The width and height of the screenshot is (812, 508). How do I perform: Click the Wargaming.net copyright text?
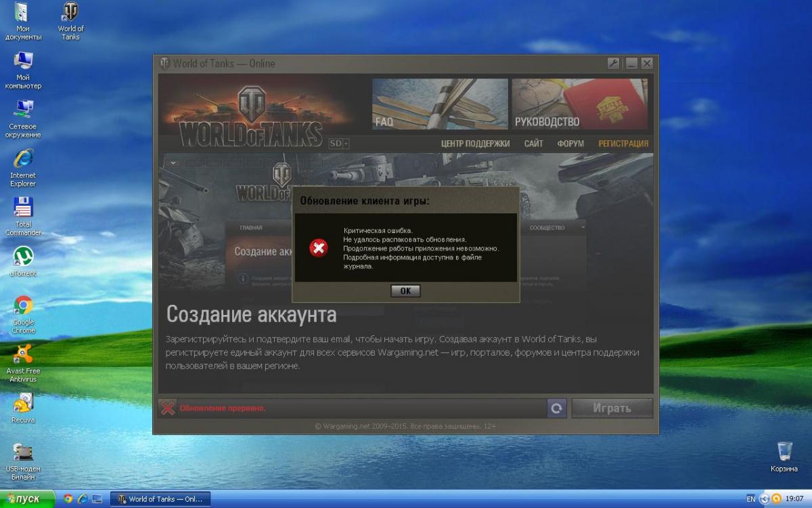click(405, 427)
